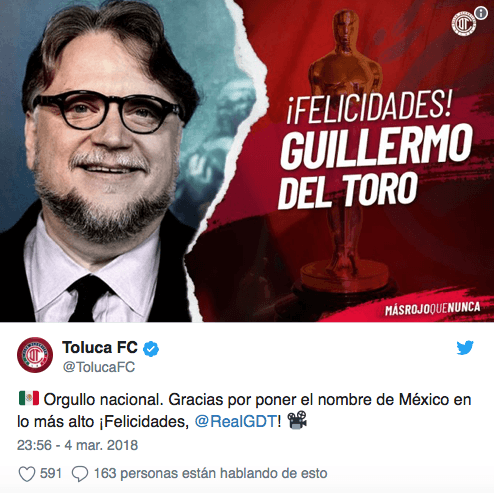The height and width of the screenshot is (493, 494).
Task: Open the Guillermo del Toro congratulation image
Action: click(x=247, y=161)
